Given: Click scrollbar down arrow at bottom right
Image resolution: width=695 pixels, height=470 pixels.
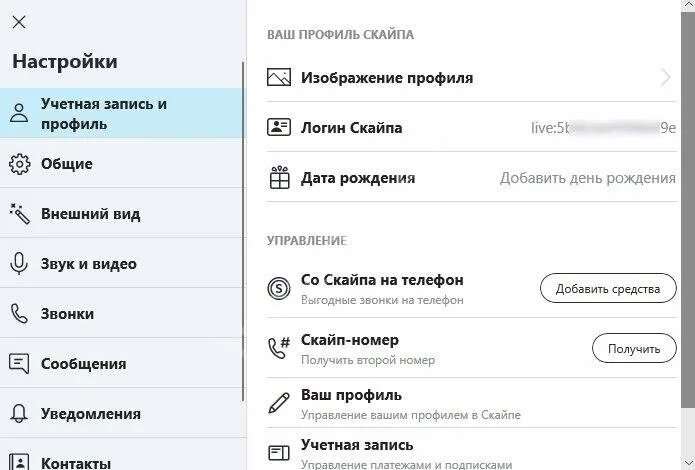Looking at the screenshot, I should (688, 462).
